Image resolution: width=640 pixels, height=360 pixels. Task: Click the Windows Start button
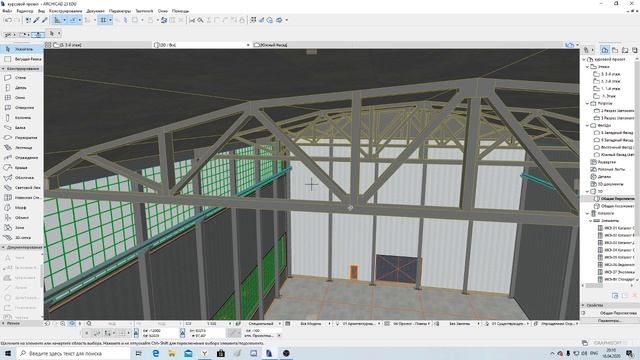[x=8, y=353]
